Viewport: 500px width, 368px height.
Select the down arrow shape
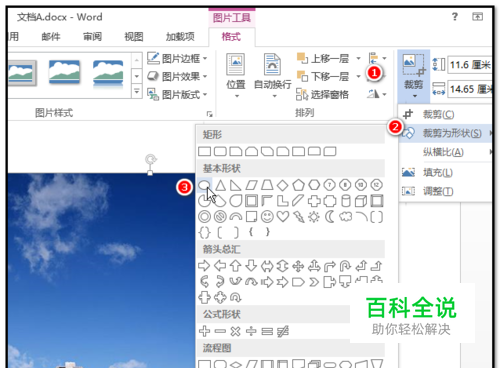pos(251,266)
